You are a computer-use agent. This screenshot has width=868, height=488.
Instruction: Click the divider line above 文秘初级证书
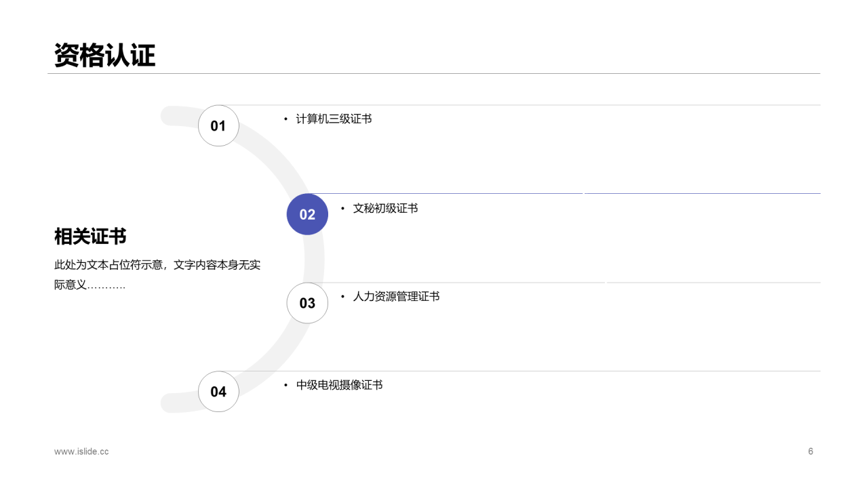point(565,193)
